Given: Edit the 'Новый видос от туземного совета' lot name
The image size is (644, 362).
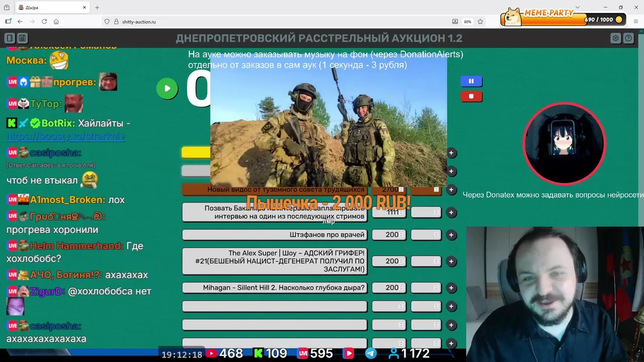Looking at the screenshot, I should [275, 190].
